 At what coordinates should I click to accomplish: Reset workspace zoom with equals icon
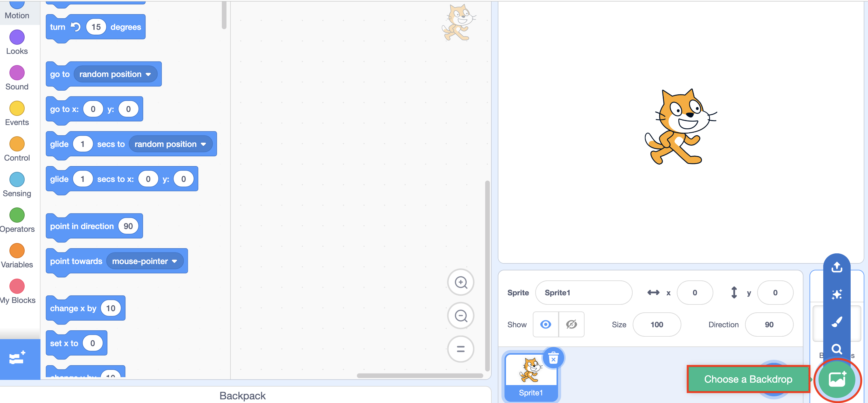pyautogui.click(x=460, y=349)
